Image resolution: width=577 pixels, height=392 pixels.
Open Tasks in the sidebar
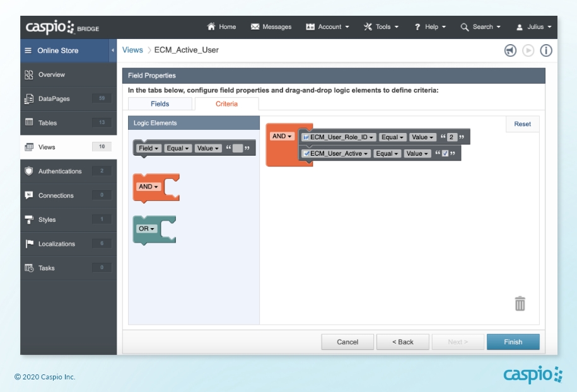pos(47,268)
